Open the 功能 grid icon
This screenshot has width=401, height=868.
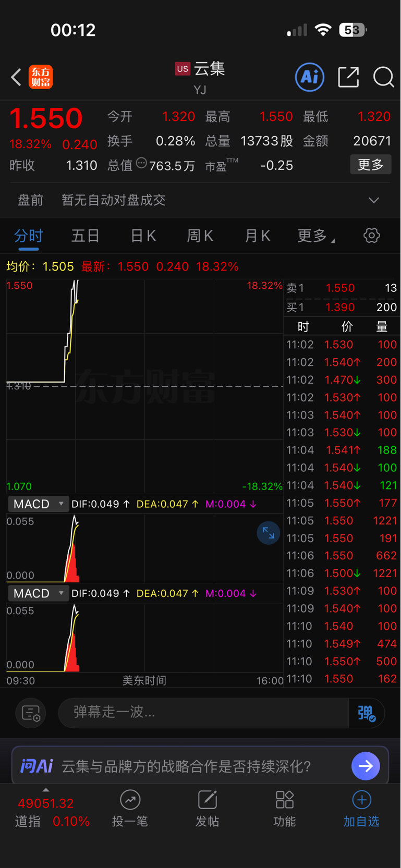click(285, 800)
